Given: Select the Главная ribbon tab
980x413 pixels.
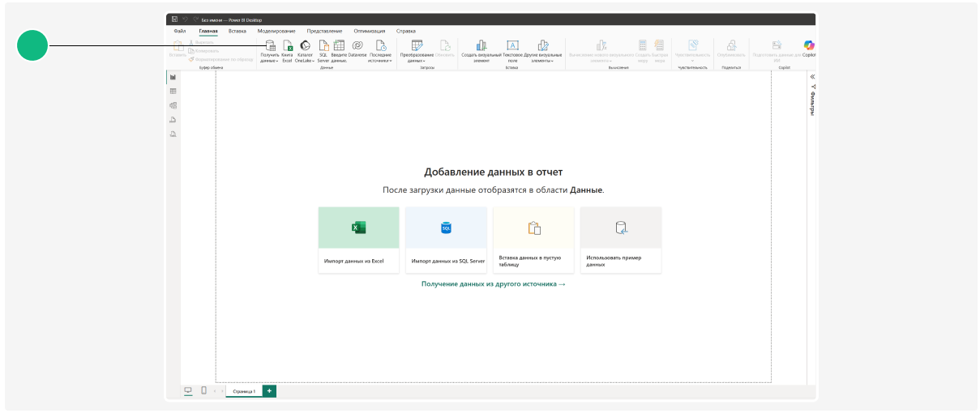Looking at the screenshot, I should point(208,31).
